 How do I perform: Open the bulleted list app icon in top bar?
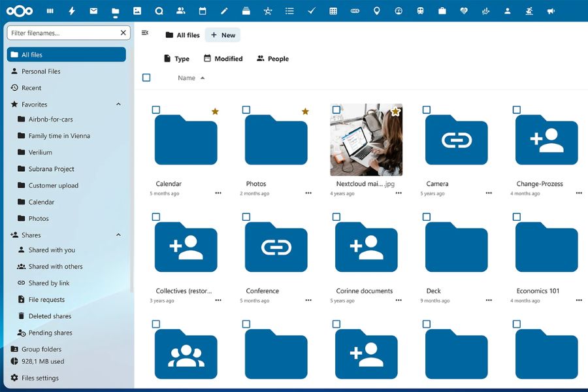289,11
